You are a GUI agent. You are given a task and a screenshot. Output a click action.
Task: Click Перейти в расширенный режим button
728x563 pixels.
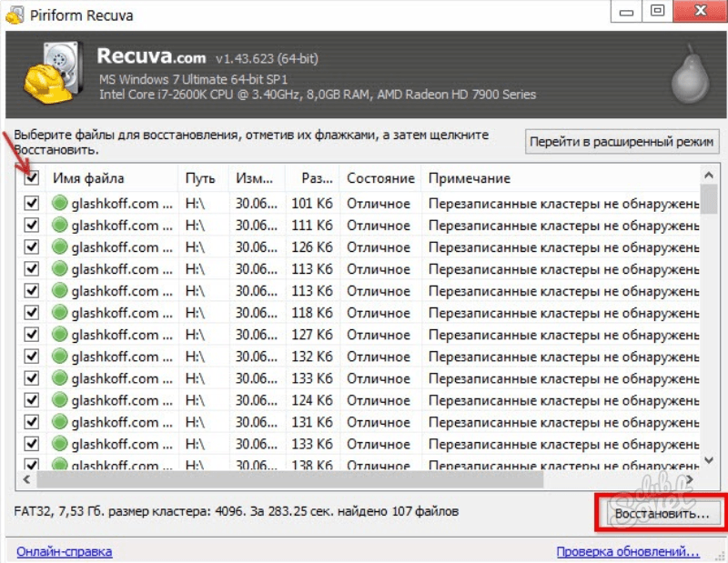623,142
